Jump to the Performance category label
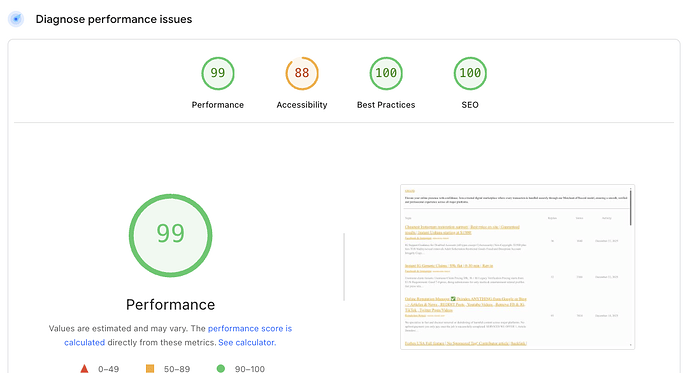690x373 pixels. coord(218,105)
